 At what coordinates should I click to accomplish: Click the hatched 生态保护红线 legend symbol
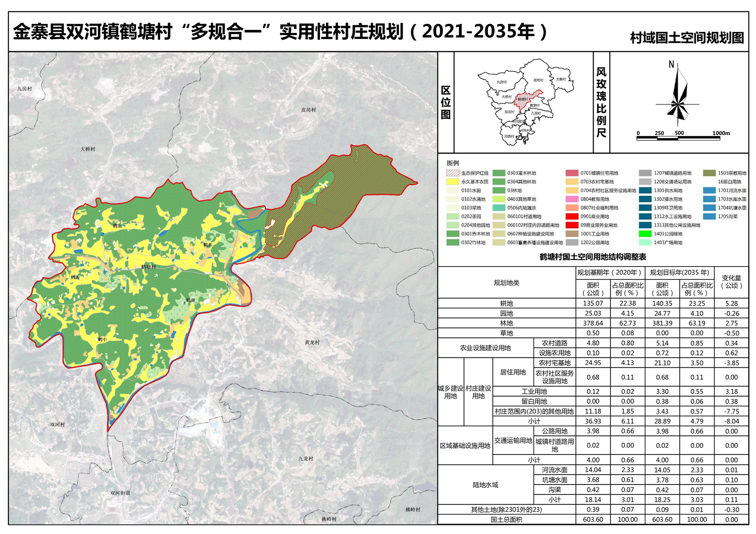452,173
